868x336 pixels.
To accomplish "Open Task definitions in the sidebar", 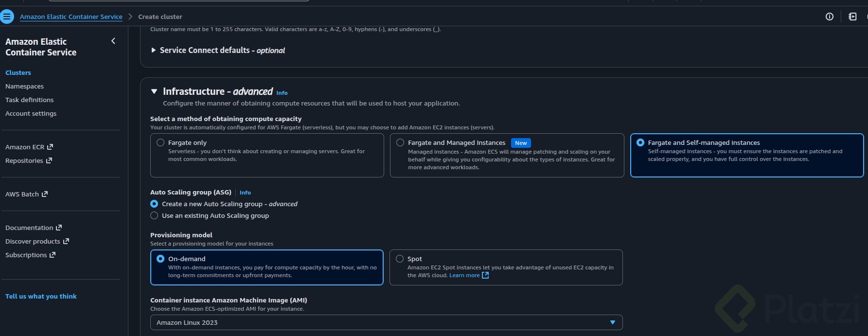I will click(30, 100).
